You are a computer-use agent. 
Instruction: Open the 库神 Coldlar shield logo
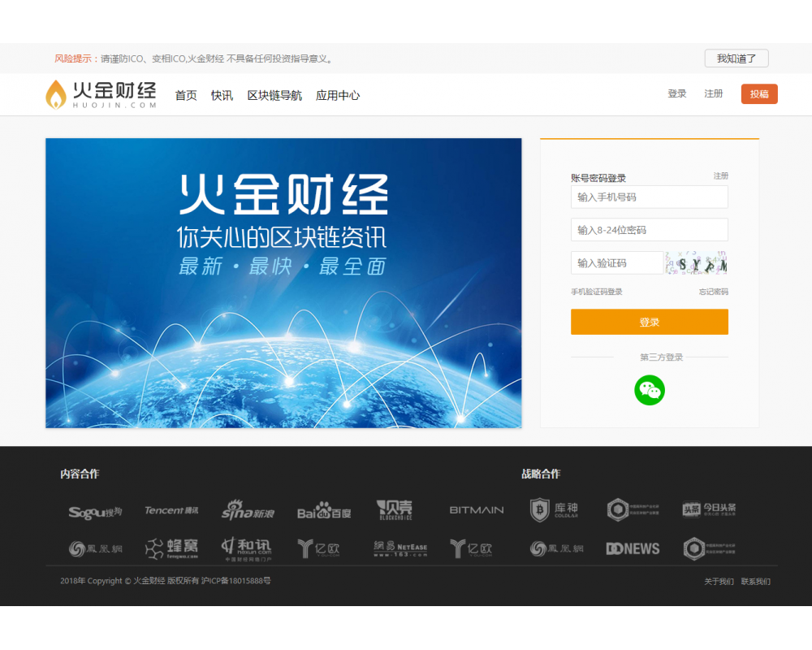(x=554, y=510)
